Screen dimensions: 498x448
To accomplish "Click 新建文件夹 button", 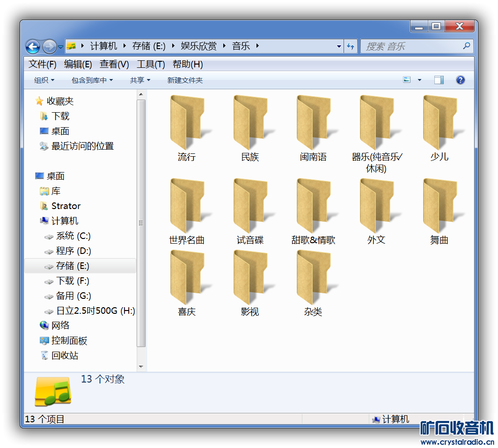I will (x=185, y=80).
